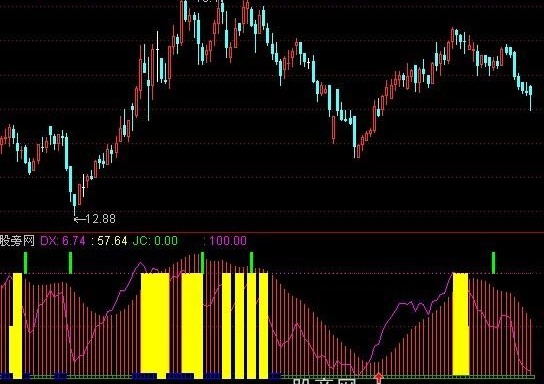Select the JC: 0.00 indicator value
544x384 pixels.
pos(155,240)
